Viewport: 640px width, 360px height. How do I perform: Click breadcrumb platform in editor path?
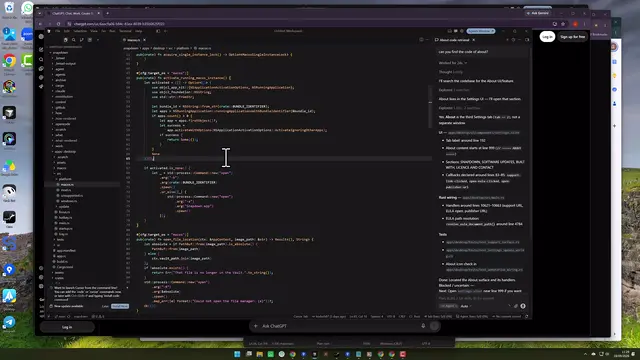point(182,48)
